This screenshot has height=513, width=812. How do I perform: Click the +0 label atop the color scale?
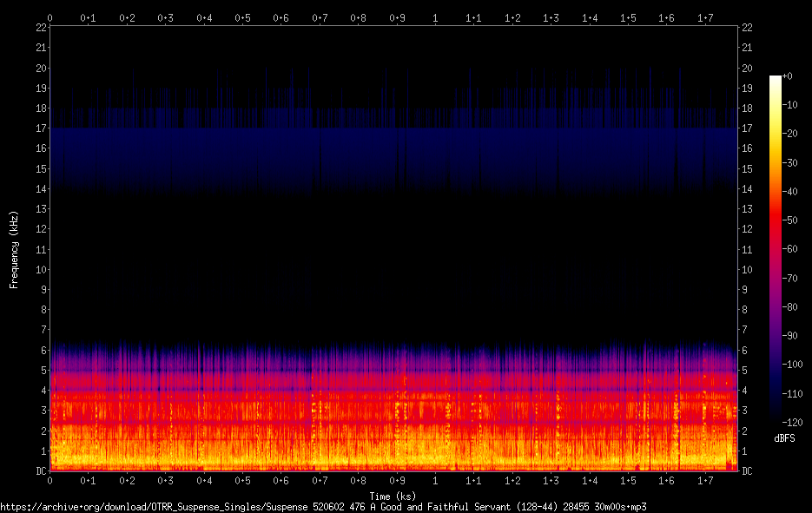[x=787, y=76]
